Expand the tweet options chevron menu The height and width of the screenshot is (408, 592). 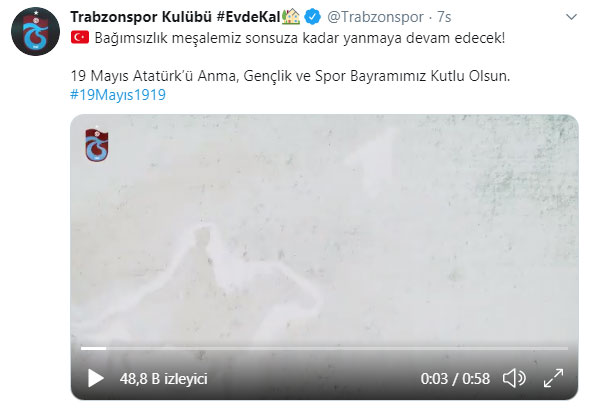(572, 17)
